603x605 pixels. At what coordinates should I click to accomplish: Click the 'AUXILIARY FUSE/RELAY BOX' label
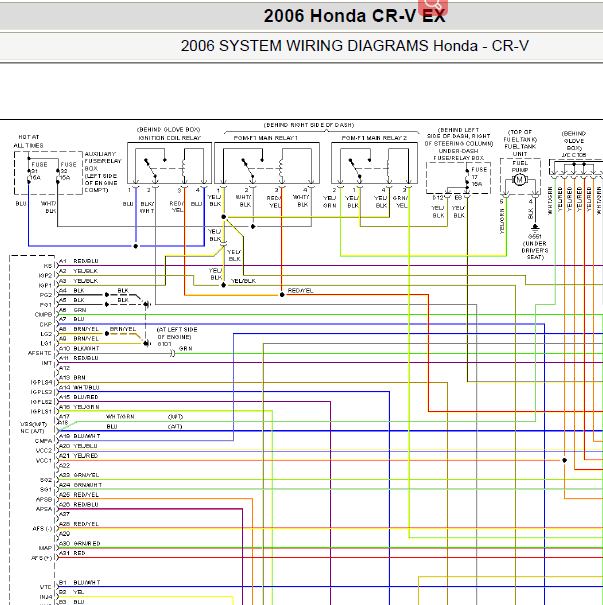click(x=103, y=161)
